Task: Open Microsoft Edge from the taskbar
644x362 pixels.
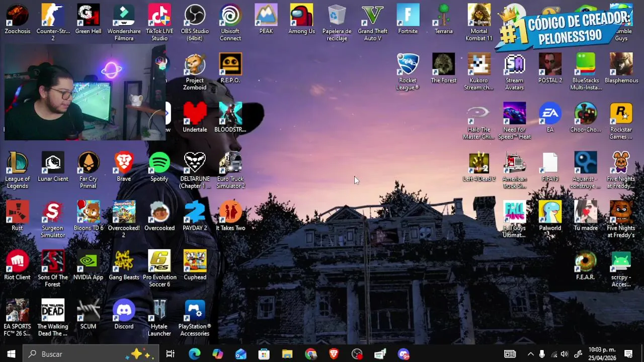Action: (x=195, y=354)
